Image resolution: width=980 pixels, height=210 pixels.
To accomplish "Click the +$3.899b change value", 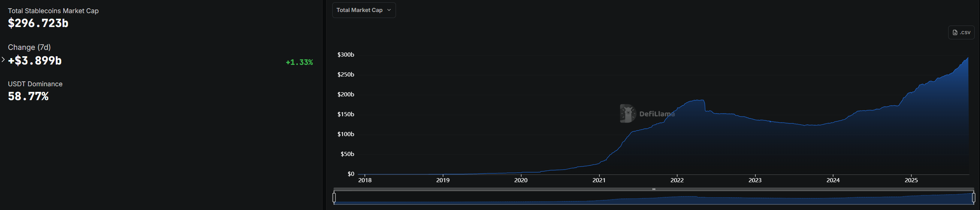I will pyautogui.click(x=34, y=61).
